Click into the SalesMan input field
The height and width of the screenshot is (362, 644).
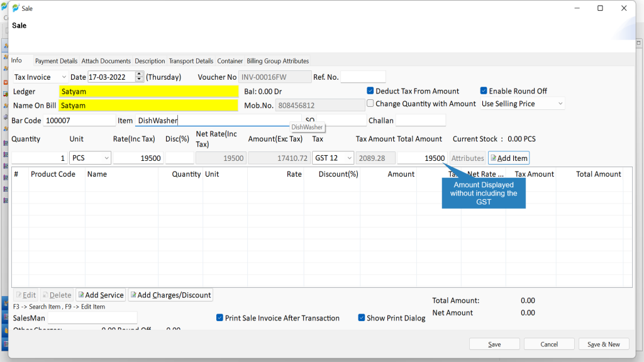[x=92, y=318]
